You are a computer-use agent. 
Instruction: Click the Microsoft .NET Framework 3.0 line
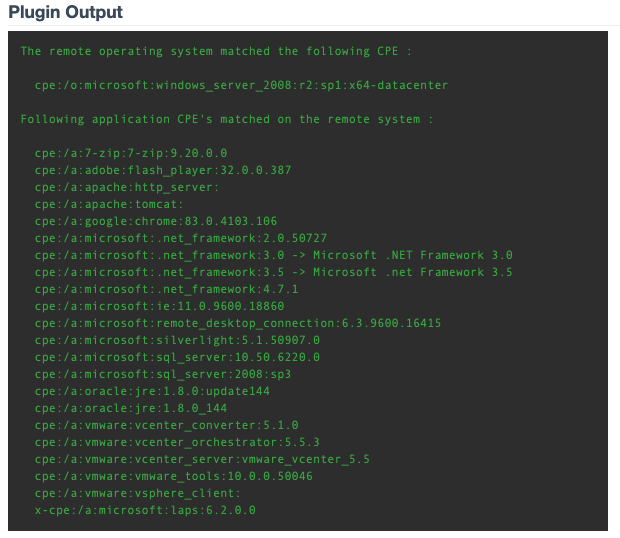pos(273,255)
